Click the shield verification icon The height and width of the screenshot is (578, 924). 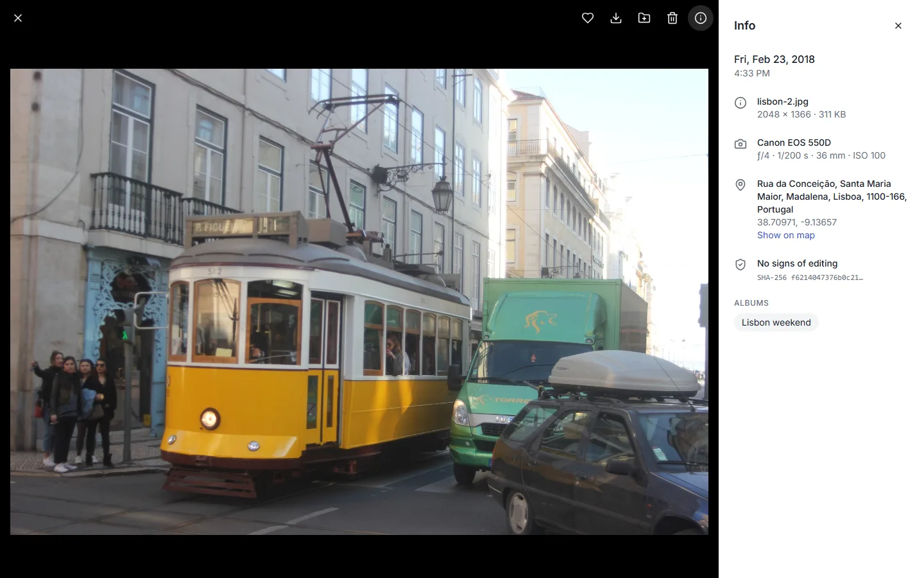click(740, 265)
